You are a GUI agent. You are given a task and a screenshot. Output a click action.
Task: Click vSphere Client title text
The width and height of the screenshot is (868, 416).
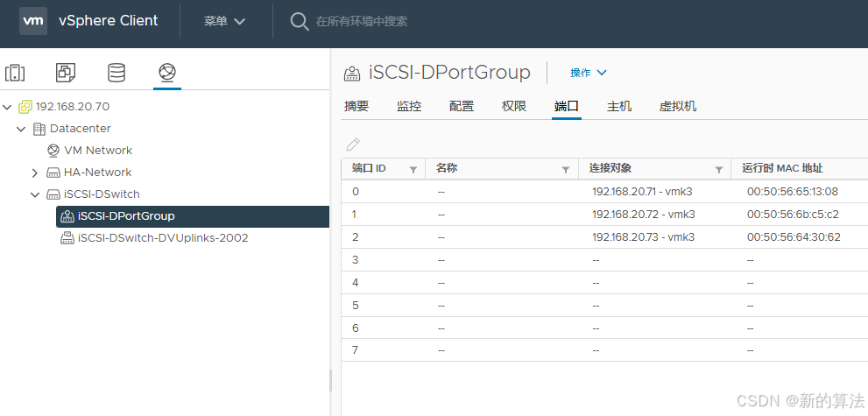(108, 21)
